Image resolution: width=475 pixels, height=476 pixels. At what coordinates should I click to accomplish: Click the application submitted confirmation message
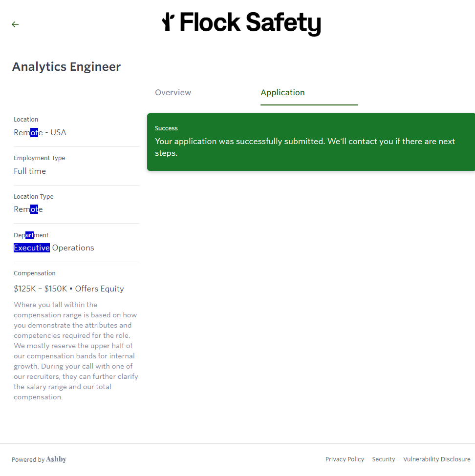click(x=304, y=147)
